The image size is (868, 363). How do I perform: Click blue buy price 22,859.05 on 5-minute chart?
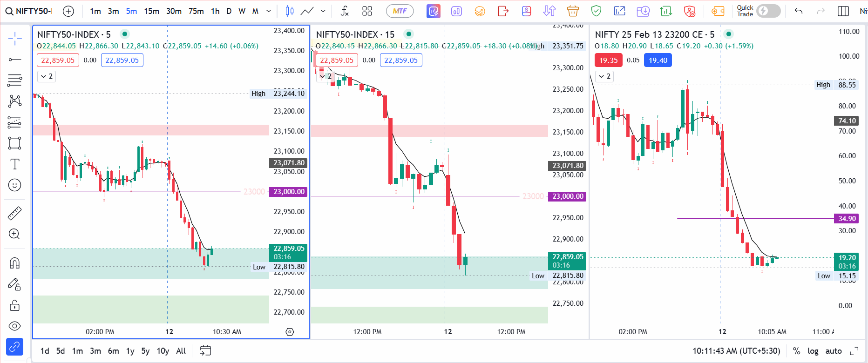[122, 60]
